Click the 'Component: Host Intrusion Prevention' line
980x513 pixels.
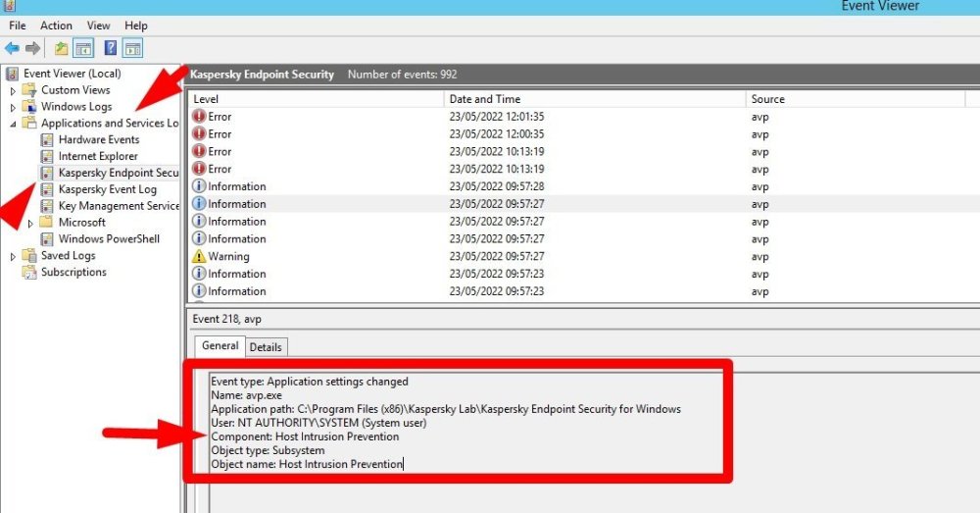pos(305,436)
